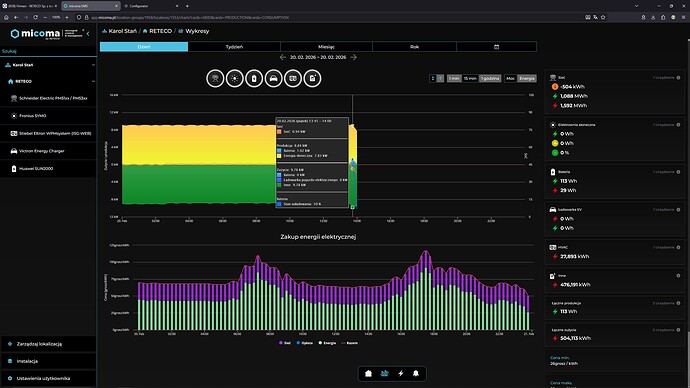
Task: Select the 1 min resolution
Action: point(454,78)
